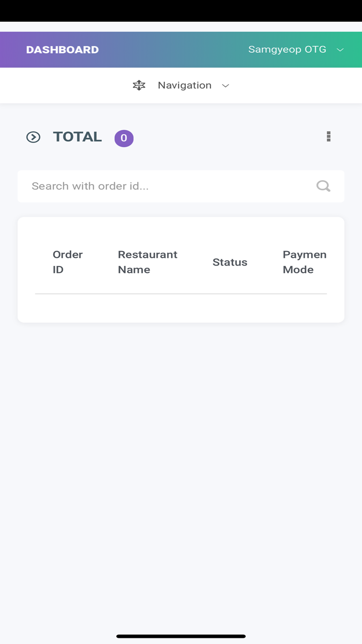This screenshot has height=644, width=362.
Task: Focus the order id search field
Action: coord(165,186)
